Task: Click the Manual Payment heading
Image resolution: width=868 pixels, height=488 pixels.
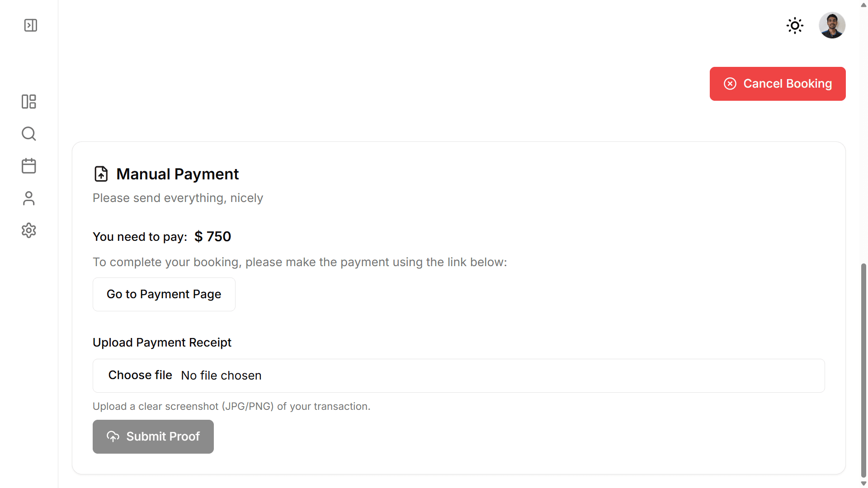Action: (x=177, y=174)
